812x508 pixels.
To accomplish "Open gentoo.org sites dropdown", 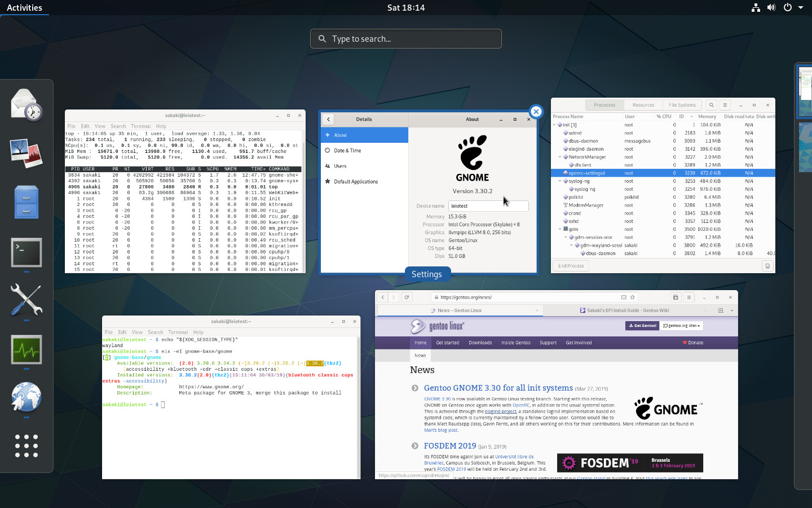I will [682, 326].
